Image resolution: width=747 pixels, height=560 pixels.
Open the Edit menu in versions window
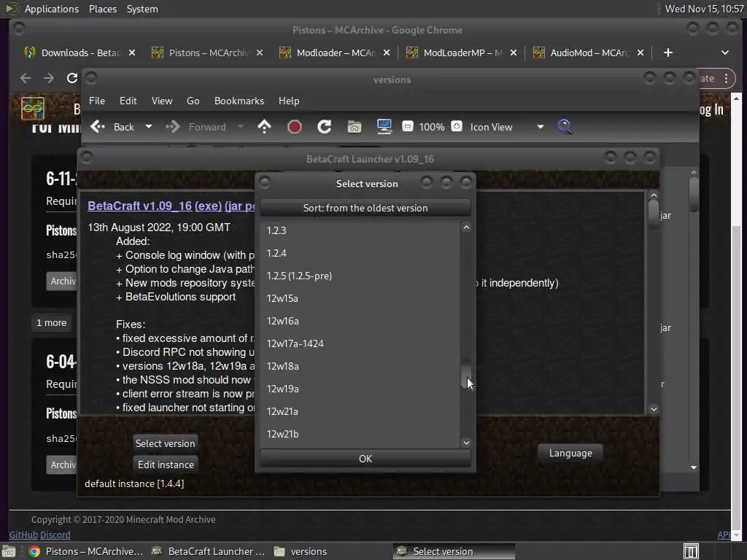coord(128,101)
